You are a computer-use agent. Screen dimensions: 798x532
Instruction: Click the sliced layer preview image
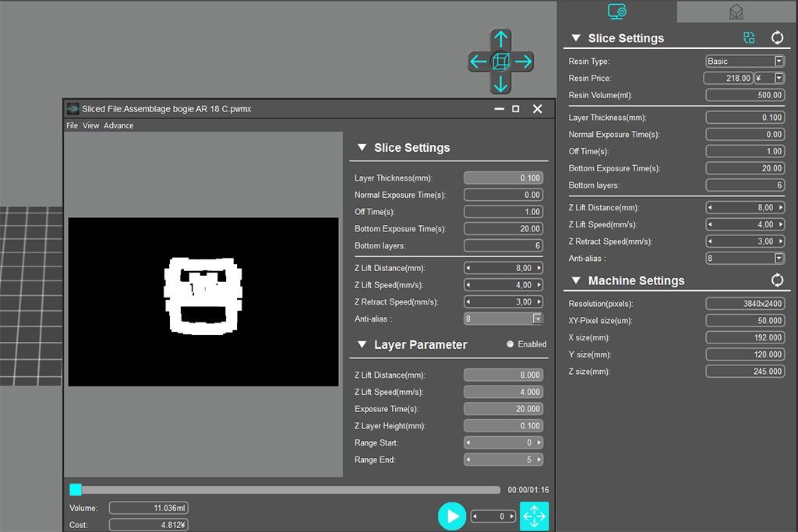(x=203, y=301)
